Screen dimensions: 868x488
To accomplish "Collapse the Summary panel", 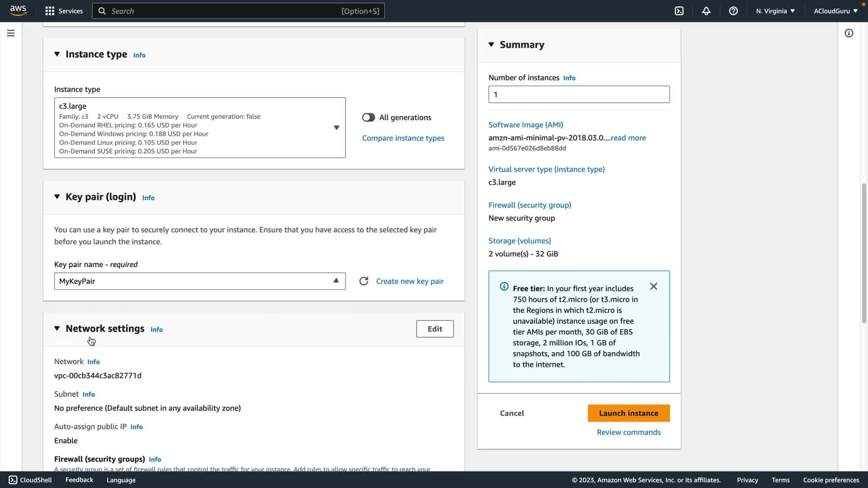I will (x=491, y=44).
